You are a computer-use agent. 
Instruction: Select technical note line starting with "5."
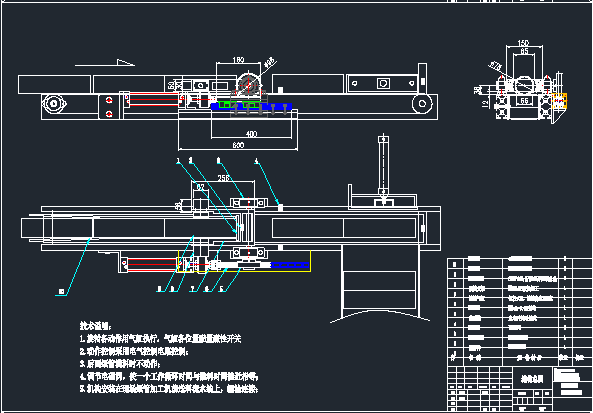[169, 389]
